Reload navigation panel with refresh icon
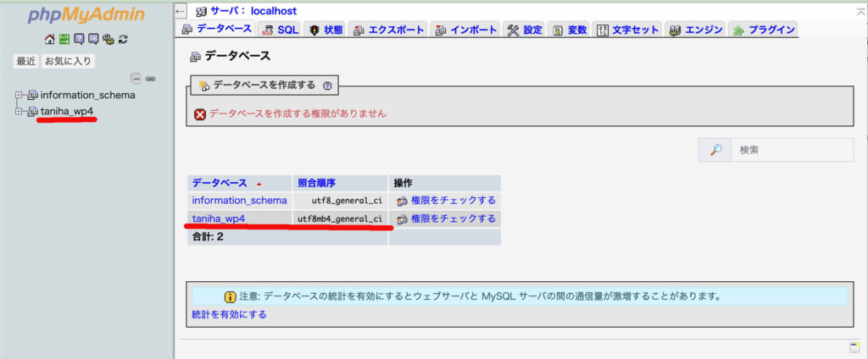 (x=124, y=39)
